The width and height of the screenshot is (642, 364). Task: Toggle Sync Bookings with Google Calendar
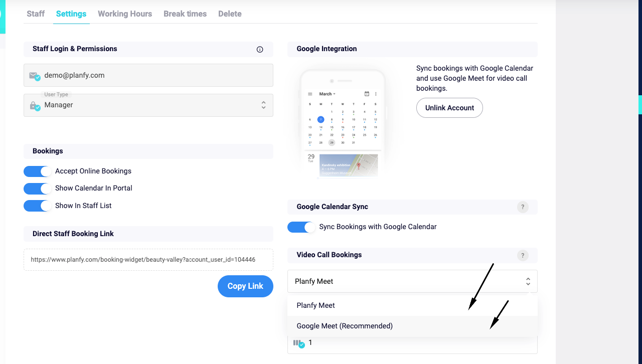tap(302, 227)
